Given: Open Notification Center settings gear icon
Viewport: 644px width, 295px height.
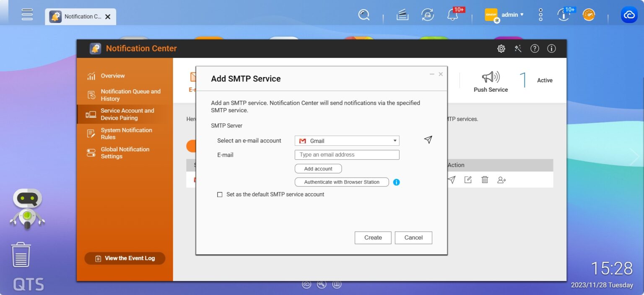Looking at the screenshot, I should pos(501,49).
